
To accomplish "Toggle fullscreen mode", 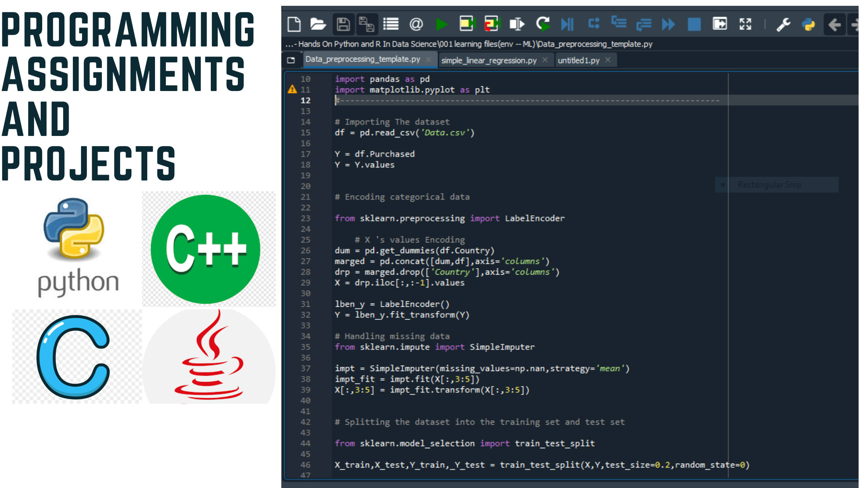I will pos(745,24).
